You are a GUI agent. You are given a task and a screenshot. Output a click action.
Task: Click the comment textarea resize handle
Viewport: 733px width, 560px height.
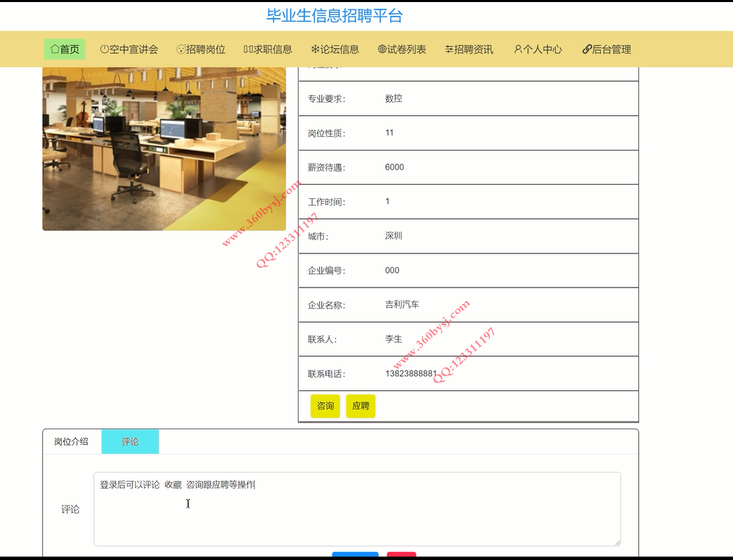pos(618,543)
